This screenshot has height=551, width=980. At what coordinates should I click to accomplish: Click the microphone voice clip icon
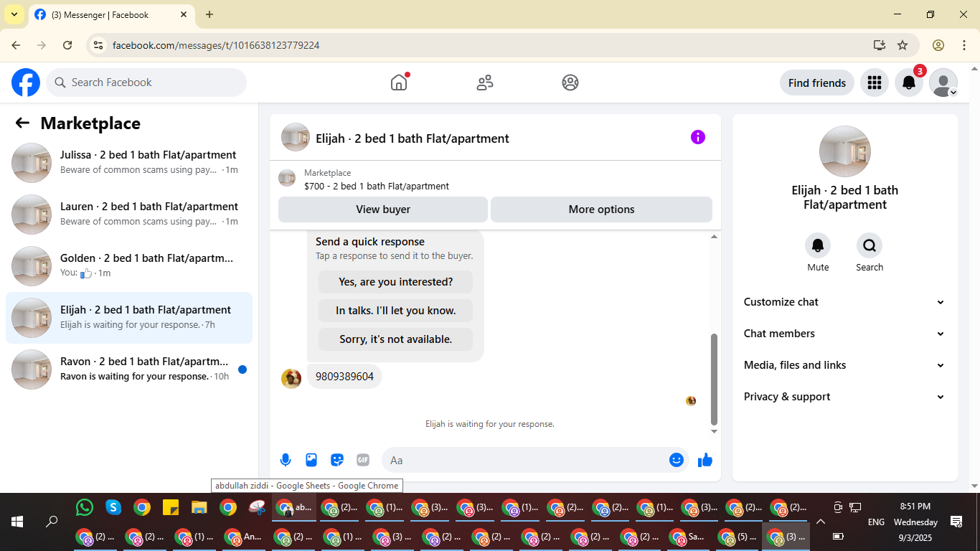click(x=286, y=460)
